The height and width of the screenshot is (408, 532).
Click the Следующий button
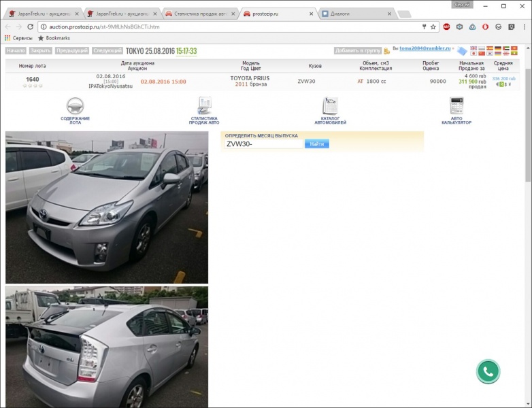(107, 50)
